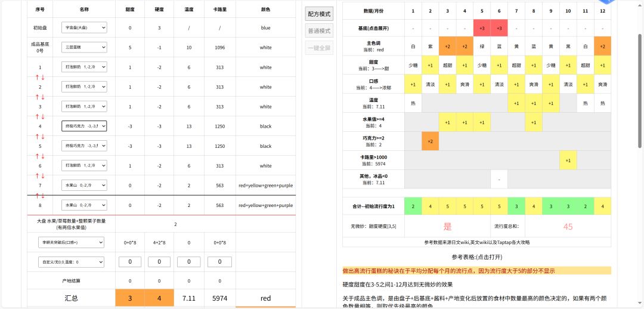Click the 产地结算 row label
The width and height of the screenshot is (644, 309).
pyautogui.click(x=71, y=281)
